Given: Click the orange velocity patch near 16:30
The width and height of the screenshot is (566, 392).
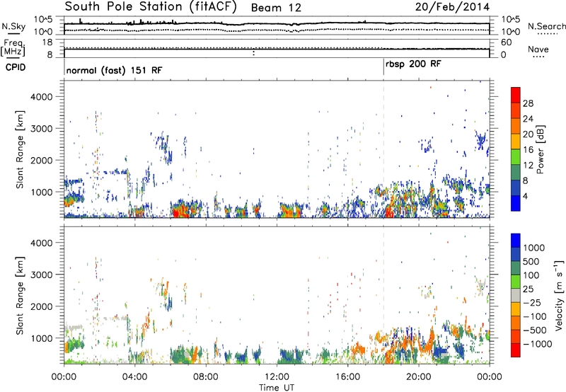Looking at the screenshot, I should point(359,350).
